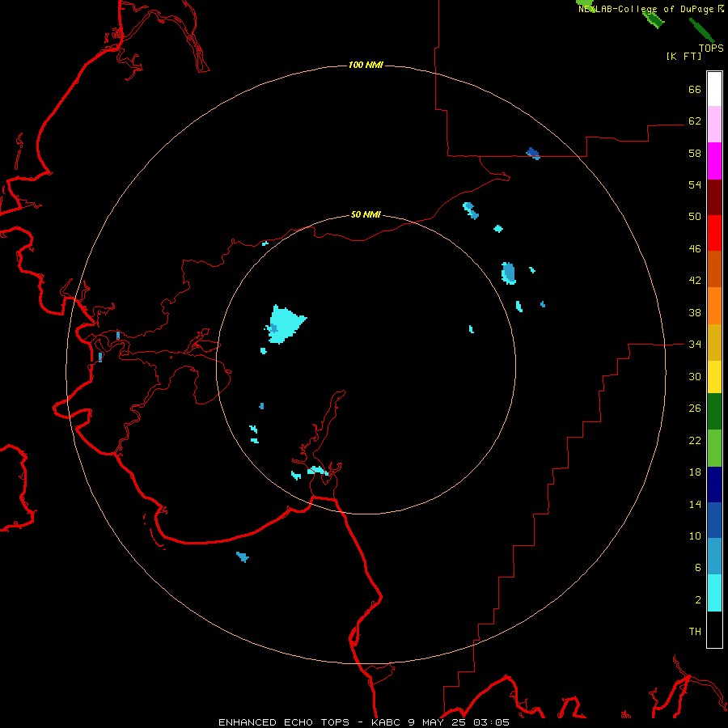Click the "50" legend value on color scale
The width and height of the screenshot is (728, 728).
[695, 217]
